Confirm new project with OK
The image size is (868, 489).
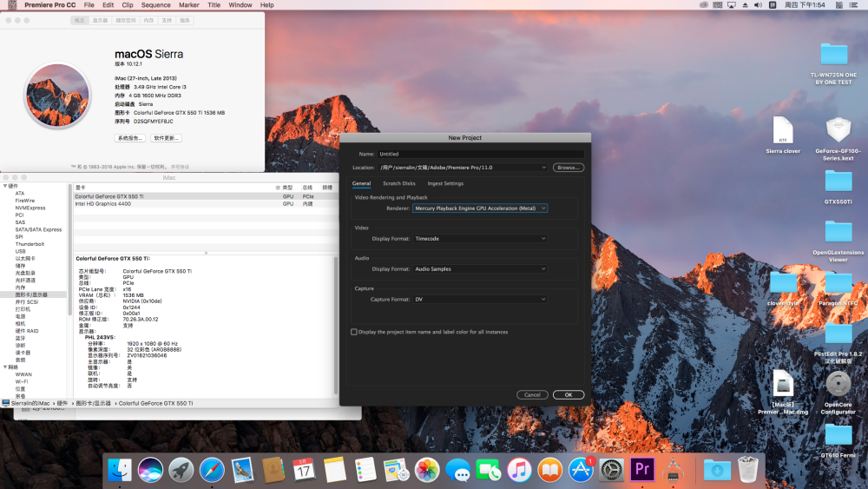(568, 395)
